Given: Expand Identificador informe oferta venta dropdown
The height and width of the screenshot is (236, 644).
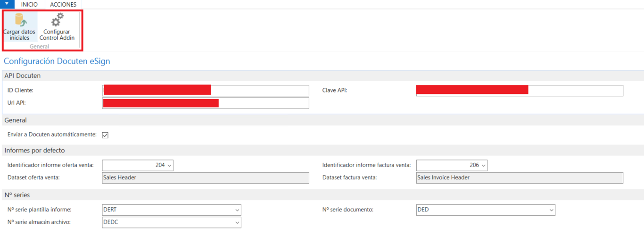Looking at the screenshot, I should [170, 165].
